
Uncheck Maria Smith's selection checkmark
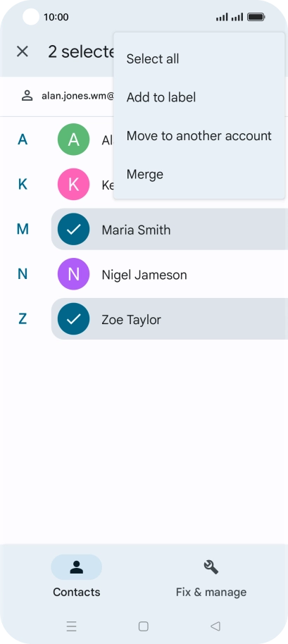(x=73, y=229)
